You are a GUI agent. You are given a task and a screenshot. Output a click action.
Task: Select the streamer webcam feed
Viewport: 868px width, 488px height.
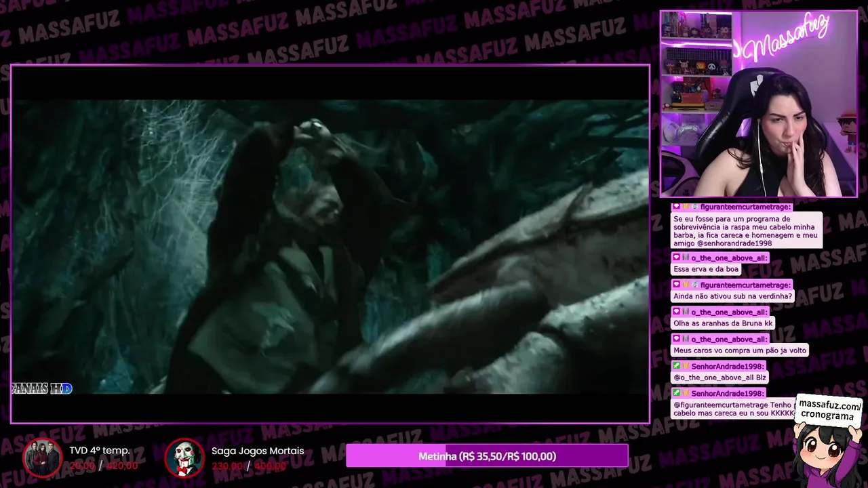[759, 104]
